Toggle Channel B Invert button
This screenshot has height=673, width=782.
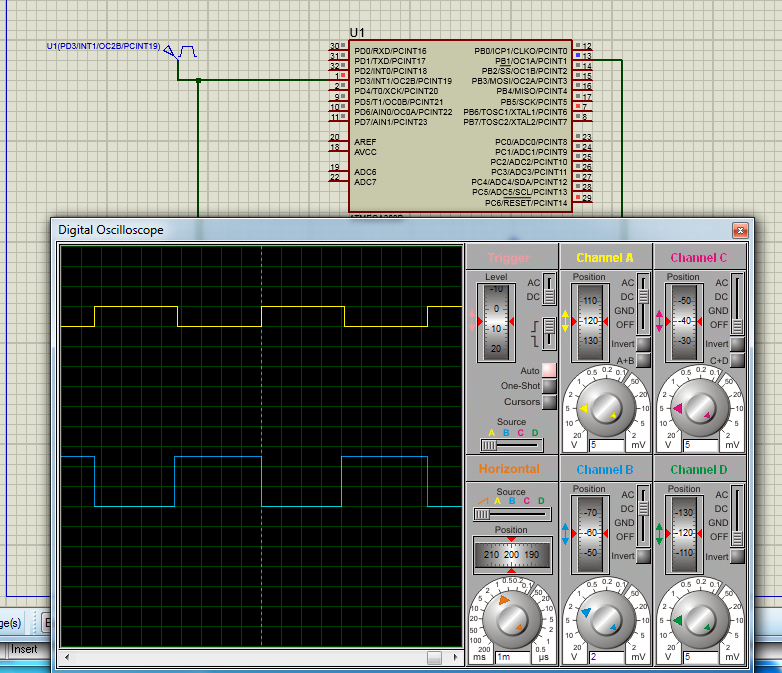(x=643, y=556)
